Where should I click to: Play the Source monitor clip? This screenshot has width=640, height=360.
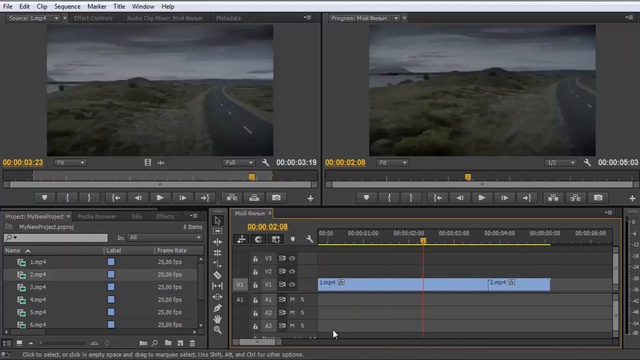160,198
